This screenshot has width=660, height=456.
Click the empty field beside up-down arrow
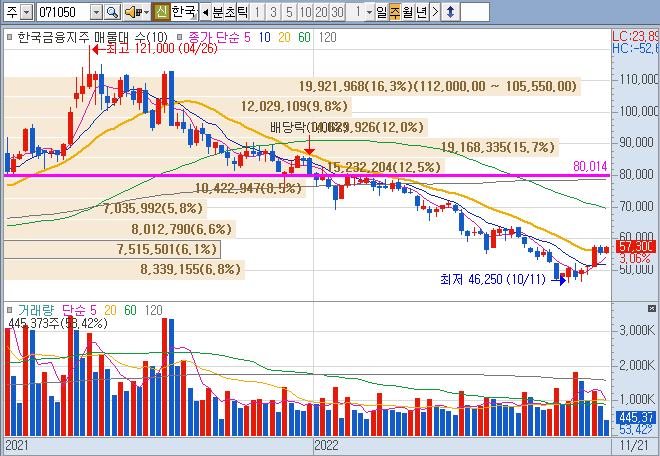coord(475,12)
